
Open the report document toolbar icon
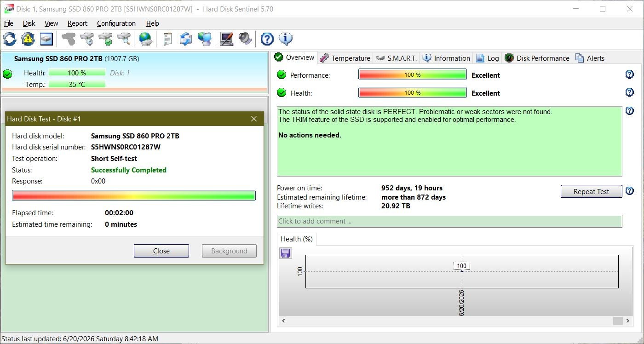[x=168, y=39]
